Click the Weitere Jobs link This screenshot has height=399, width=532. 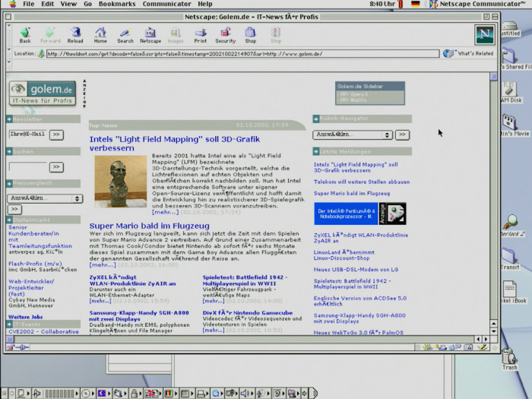25,317
